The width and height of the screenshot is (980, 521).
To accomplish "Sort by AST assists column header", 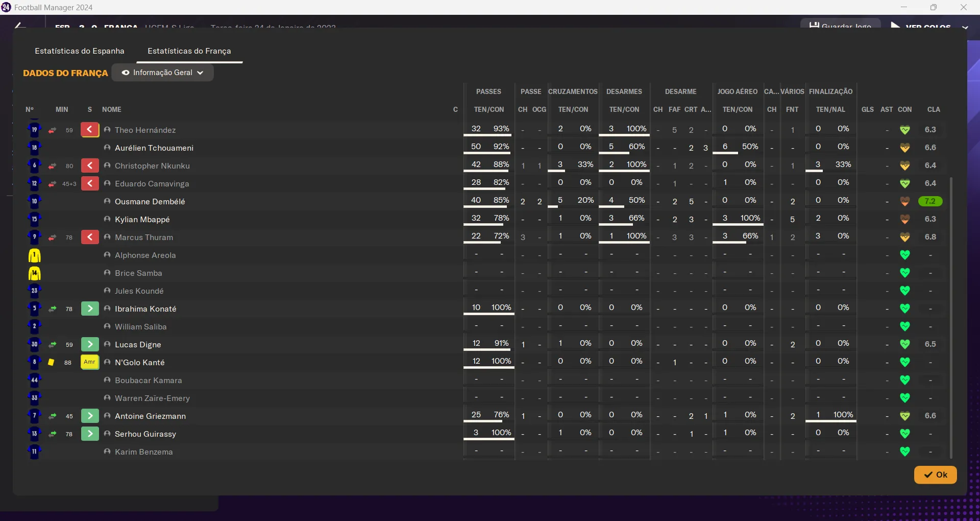I will pos(887,109).
